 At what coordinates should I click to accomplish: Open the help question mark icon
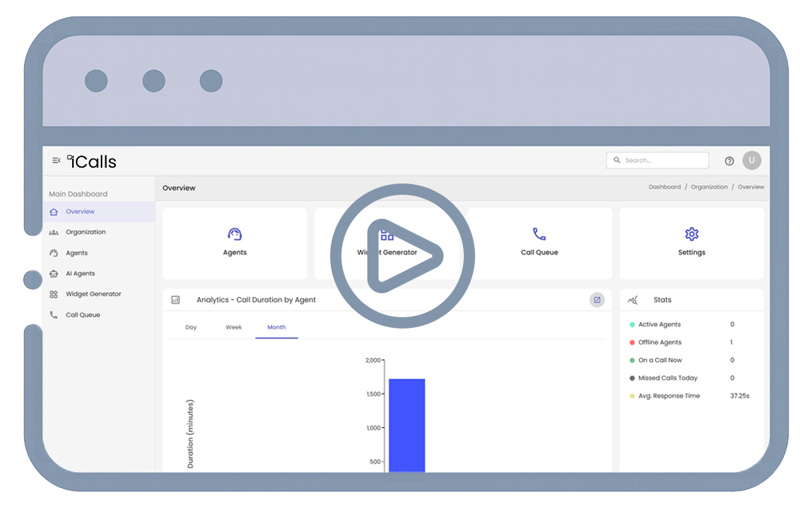tap(729, 161)
